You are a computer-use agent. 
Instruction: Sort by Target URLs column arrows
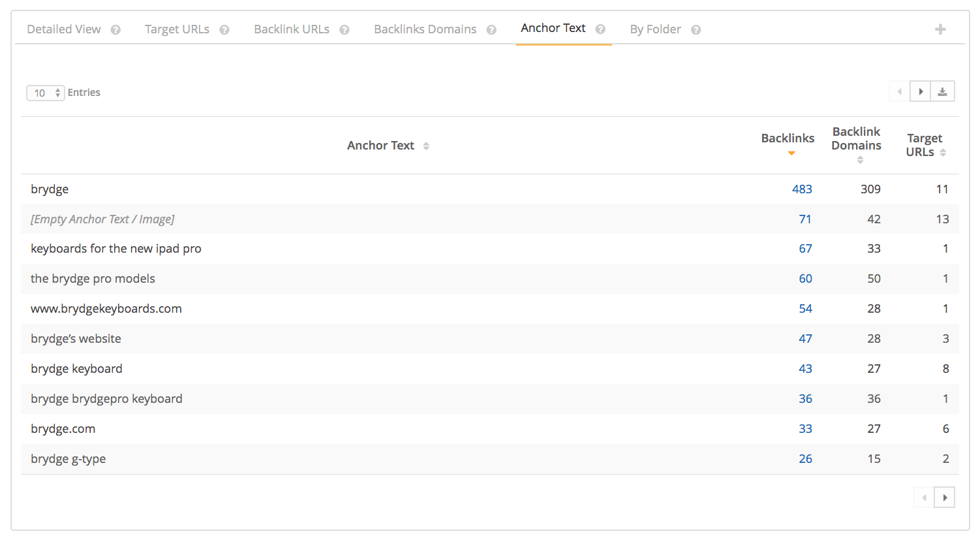click(x=943, y=153)
